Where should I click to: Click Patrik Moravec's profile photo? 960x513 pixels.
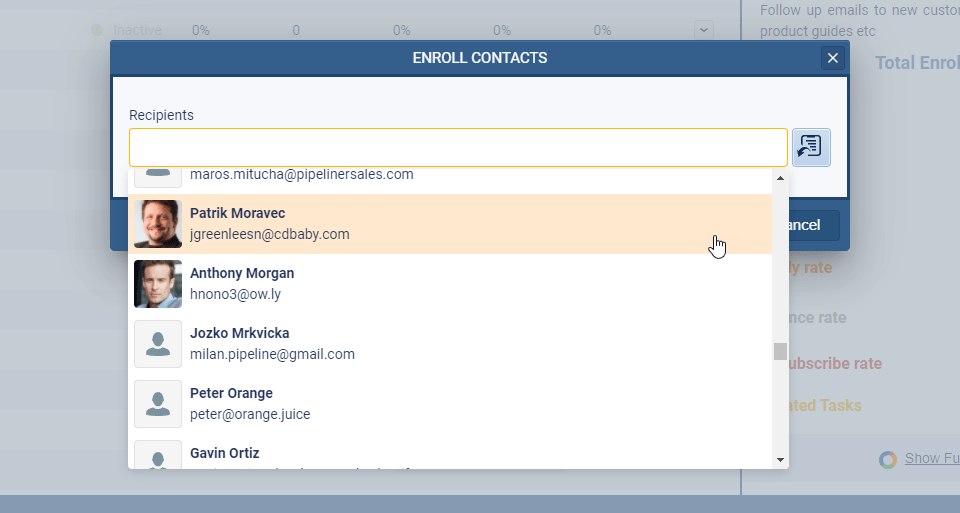point(158,224)
